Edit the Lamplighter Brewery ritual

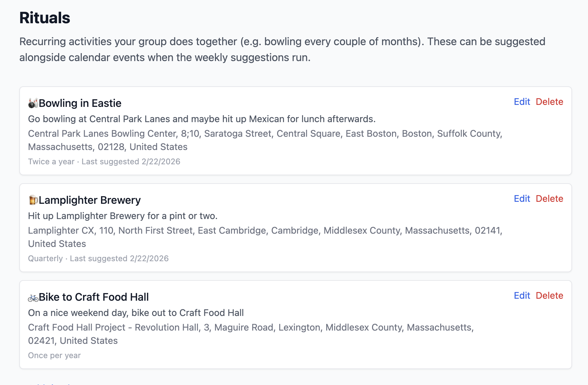click(x=522, y=199)
